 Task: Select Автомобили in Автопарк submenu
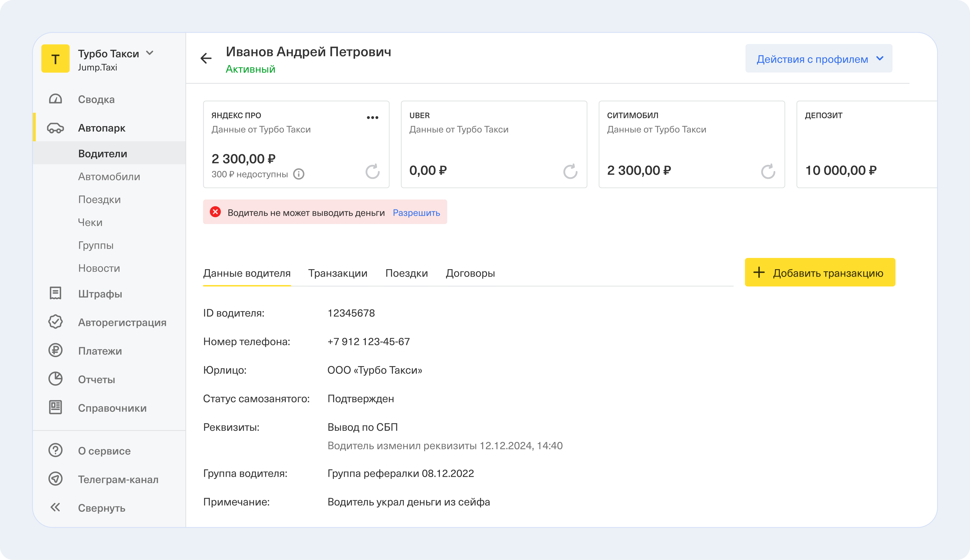[109, 177]
